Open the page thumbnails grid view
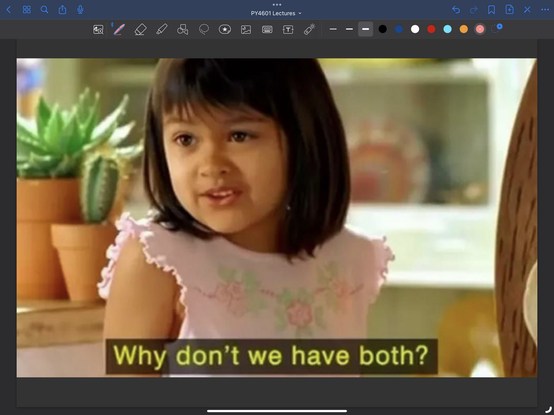Screen dimensions: 554x415 (26, 10)
